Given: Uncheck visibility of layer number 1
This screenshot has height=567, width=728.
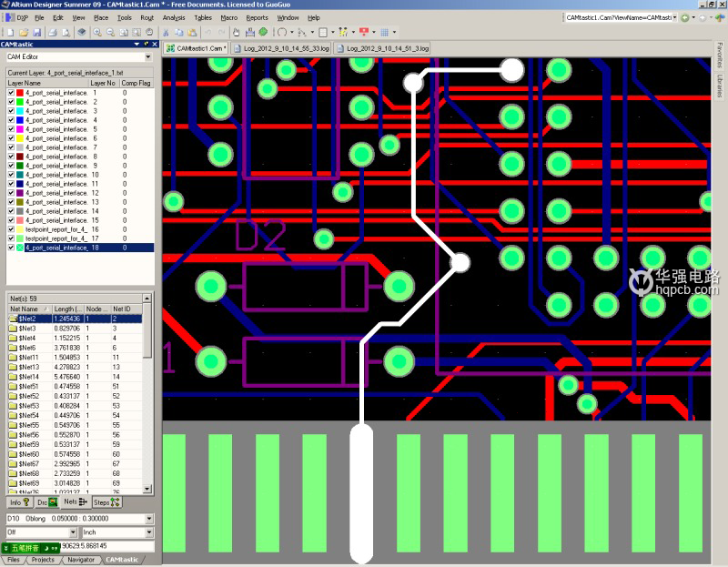Looking at the screenshot, I should (x=11, y=93).
